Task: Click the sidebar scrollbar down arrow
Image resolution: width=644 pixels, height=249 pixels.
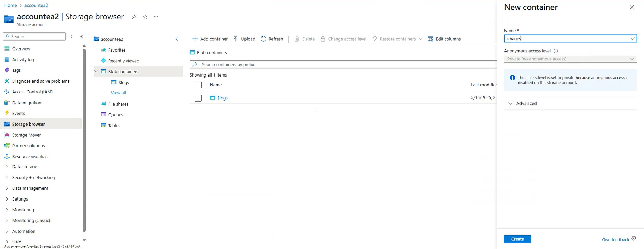Action: click(x=84, y=240)
